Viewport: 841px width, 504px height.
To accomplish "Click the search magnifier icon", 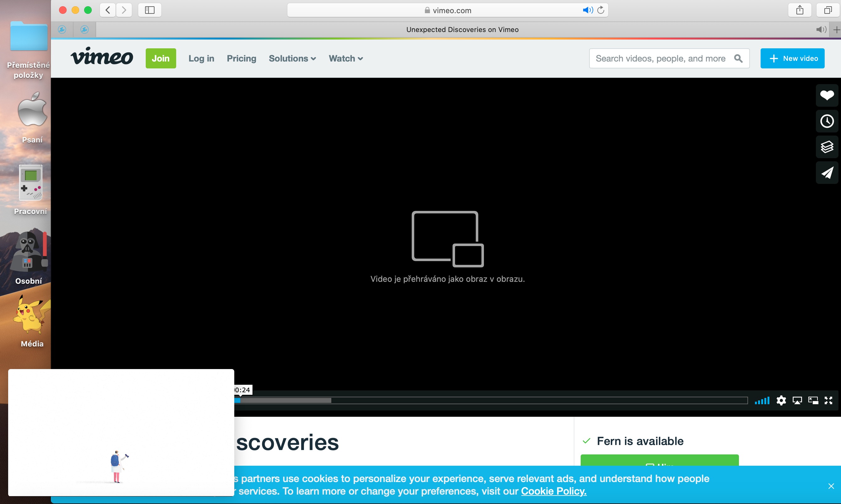I will 738,58.
